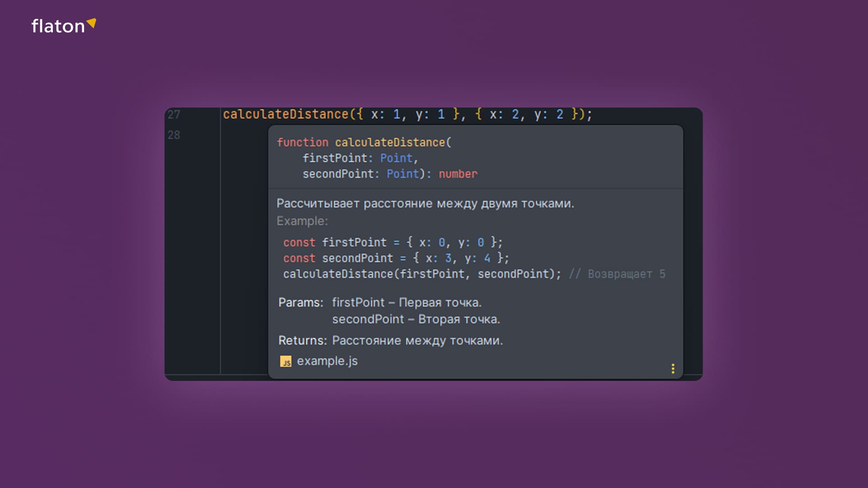The height and width of the screenshot is (488, 868).
Task: Click the Point type of secondPoint parameter
Action: pos(403,174)
